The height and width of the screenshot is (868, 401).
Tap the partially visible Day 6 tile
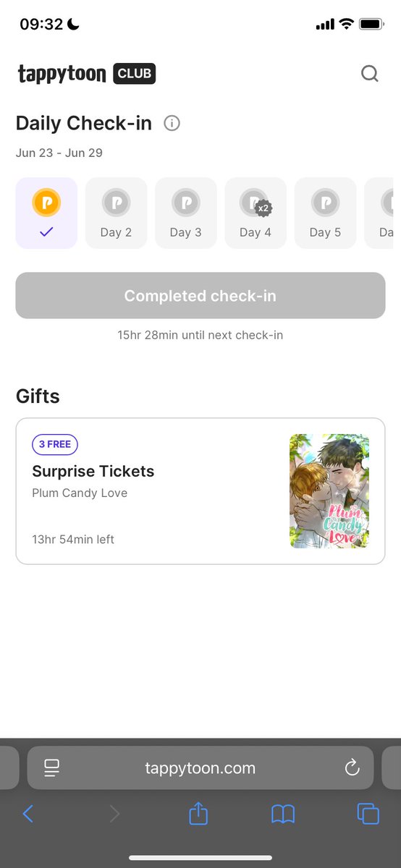click(x=378, y=213)
